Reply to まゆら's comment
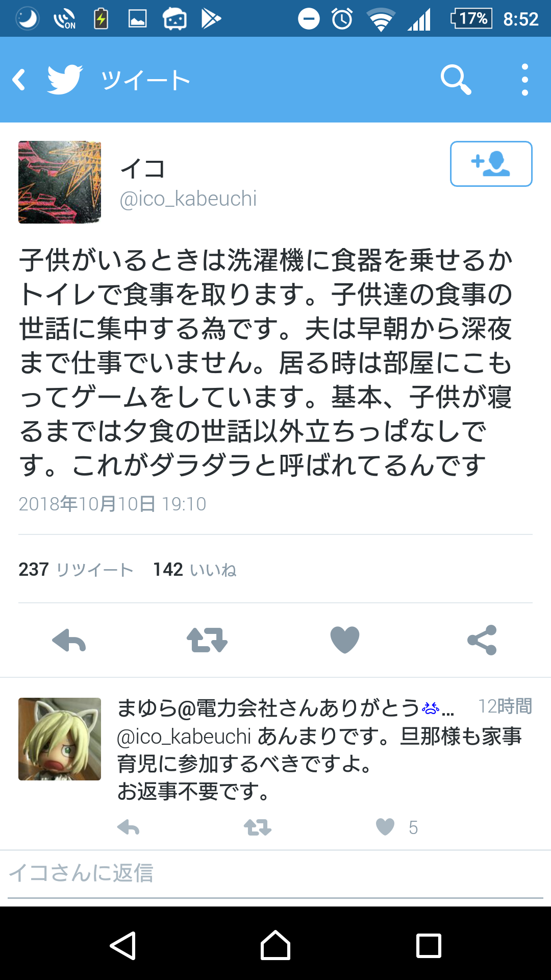The height and width of the screenshot is (980, 551). [128, 827]
